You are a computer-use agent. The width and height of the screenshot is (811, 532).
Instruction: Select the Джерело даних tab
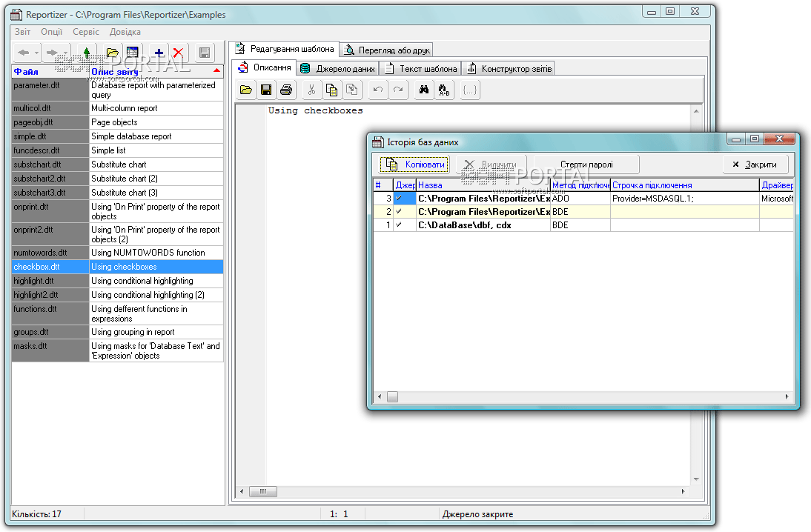(338, 69)
